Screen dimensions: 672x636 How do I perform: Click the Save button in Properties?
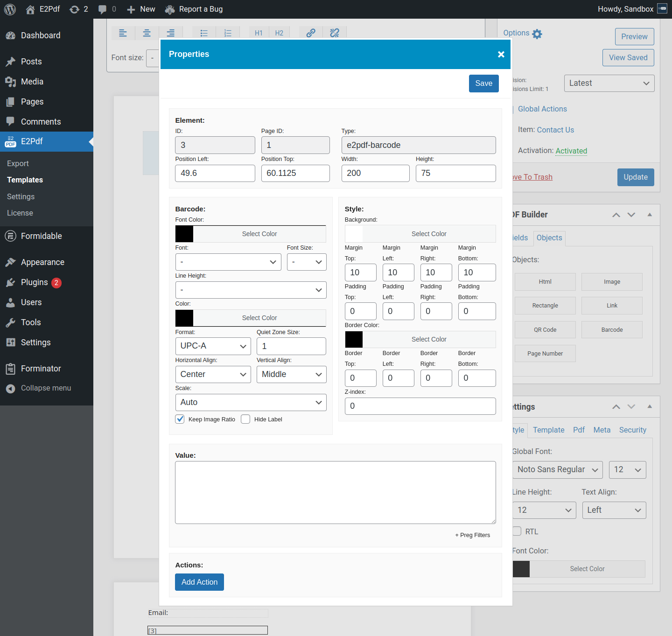(x=483, y=84)
